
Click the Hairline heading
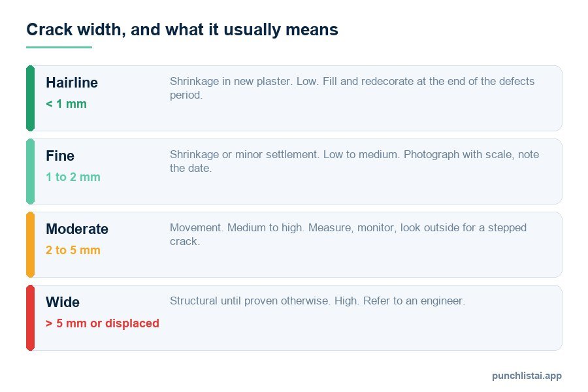point(72,82)
